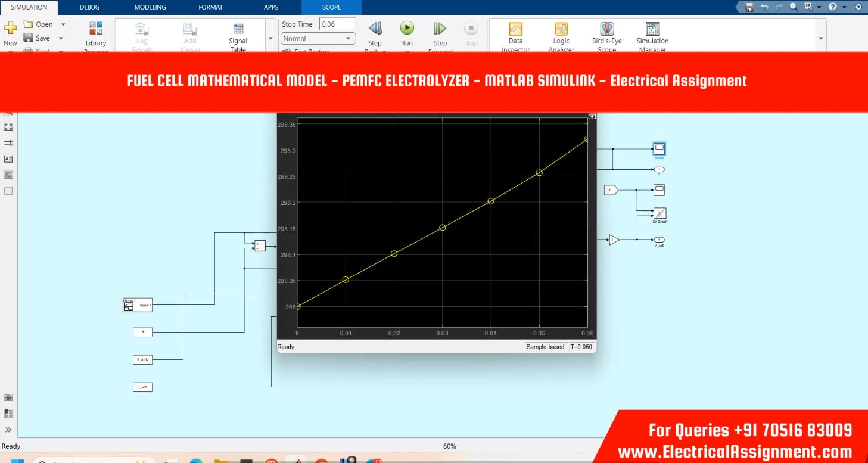
Task: Click the Fit to View icon in left palette
Action: coord(8,127)
